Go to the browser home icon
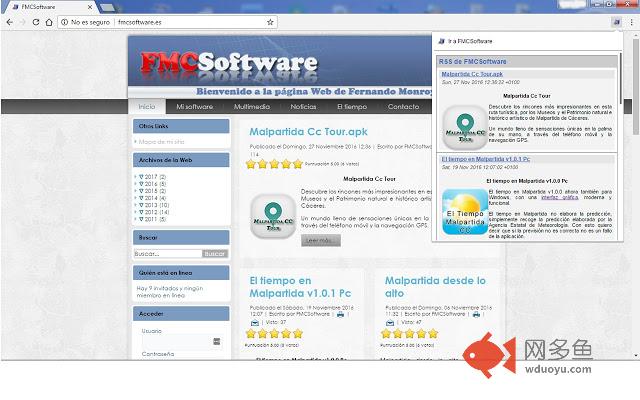Viewport: 640px width, 400px height. click(49, 22)
